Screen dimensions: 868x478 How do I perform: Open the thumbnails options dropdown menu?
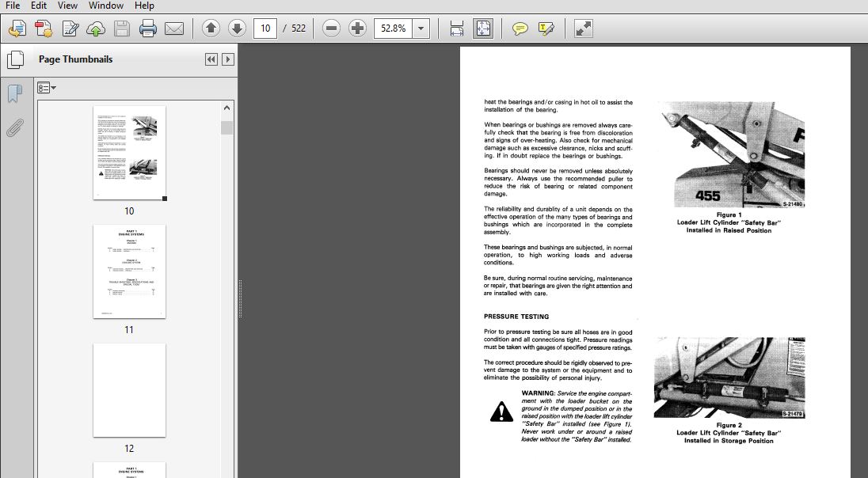(x=47, y=87)
